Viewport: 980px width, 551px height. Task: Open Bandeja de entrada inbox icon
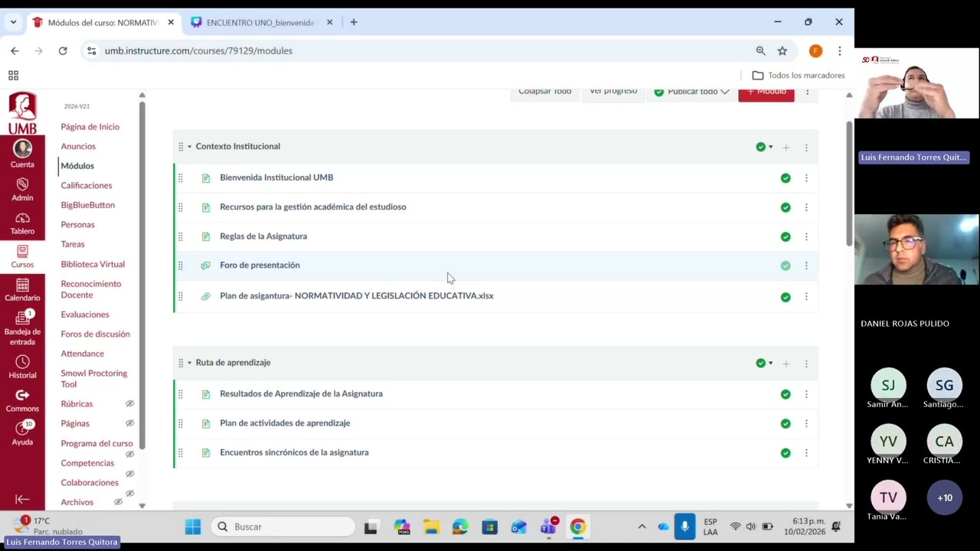[x=22, y=318]
